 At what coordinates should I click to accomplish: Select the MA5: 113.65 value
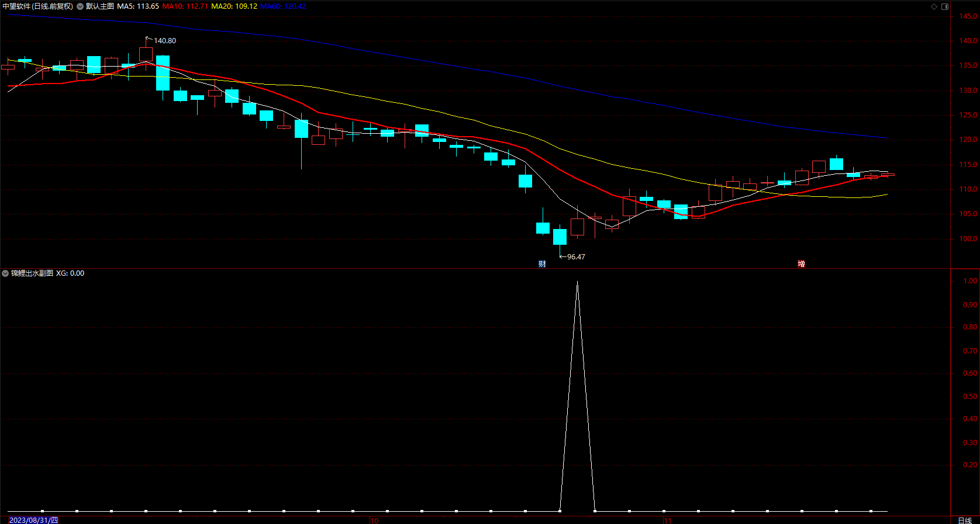[x=138, y=6]
